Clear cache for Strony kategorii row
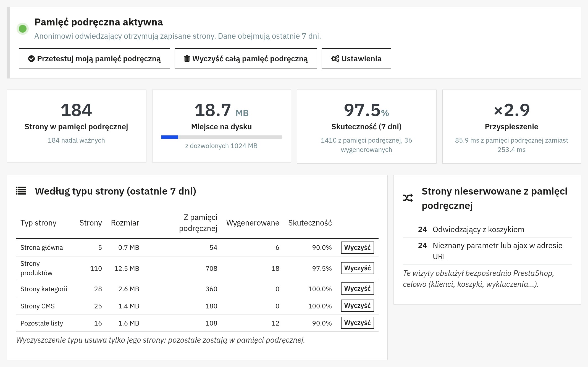 [358, 289]
